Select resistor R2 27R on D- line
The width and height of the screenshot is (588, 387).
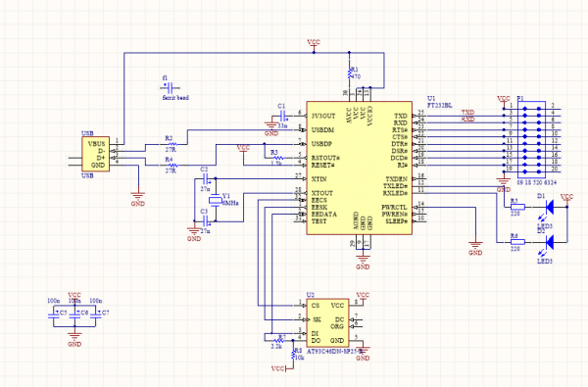click(172, 144)
